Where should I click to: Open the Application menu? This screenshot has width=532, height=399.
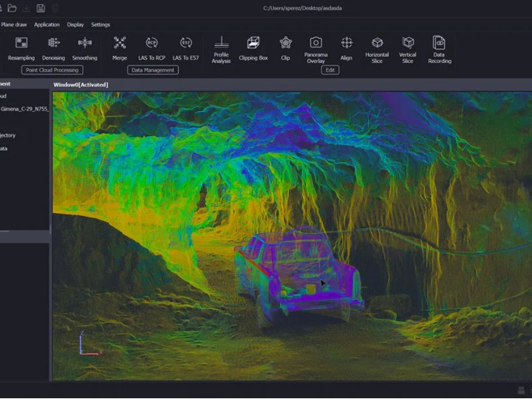(x=47, y=24)
